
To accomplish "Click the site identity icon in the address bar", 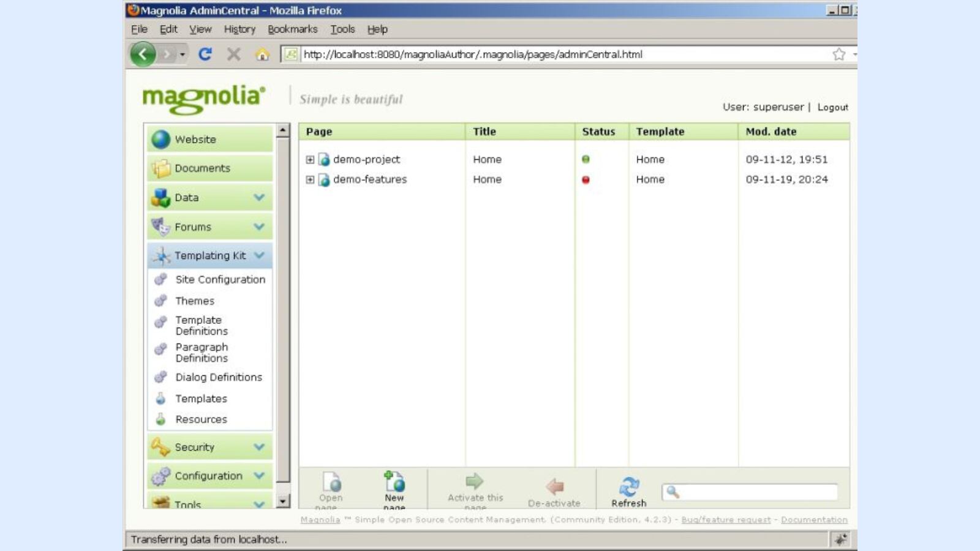I will 290,54.
